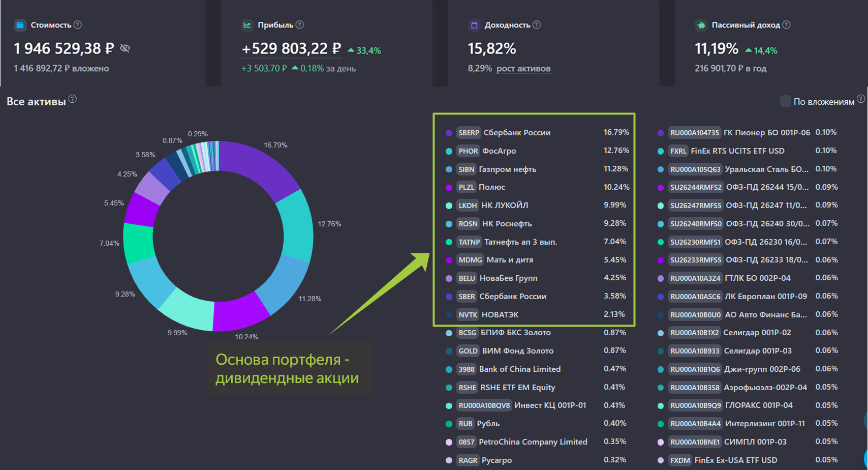Open help icon next to Пассивный доход
Screen dimensions: 868x470
[x=786, y=24]
